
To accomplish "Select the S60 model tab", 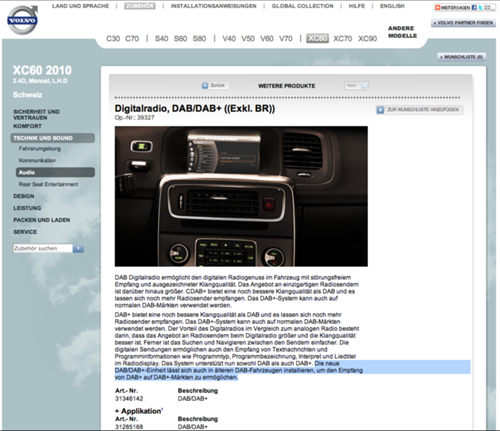I will [180, 39].
